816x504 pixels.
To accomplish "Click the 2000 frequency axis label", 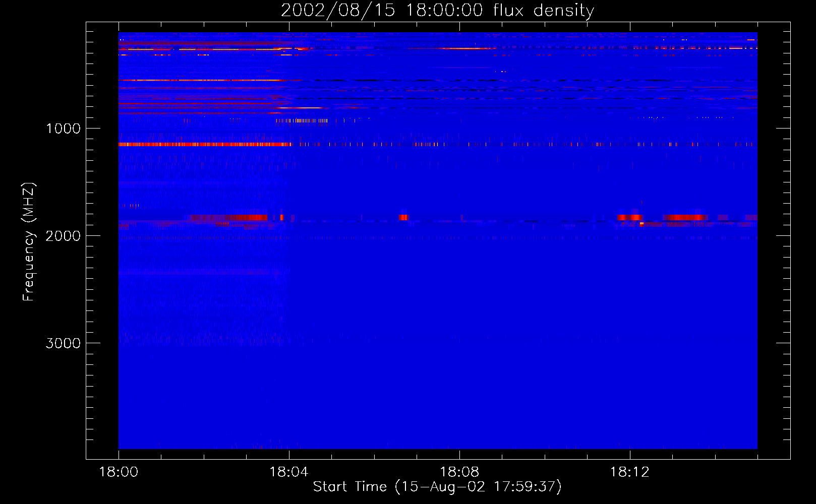I will click(64, 236).
